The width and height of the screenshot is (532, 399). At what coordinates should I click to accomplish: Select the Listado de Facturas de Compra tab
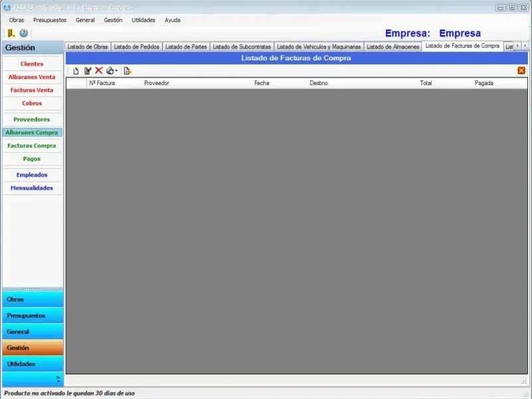tap(462, 46)
